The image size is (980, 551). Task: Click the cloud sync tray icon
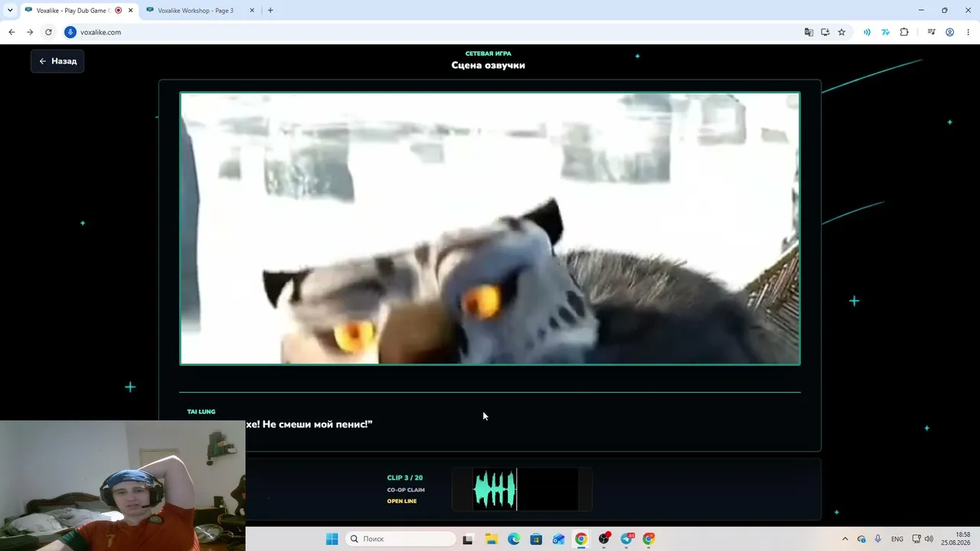coord(861,539)
